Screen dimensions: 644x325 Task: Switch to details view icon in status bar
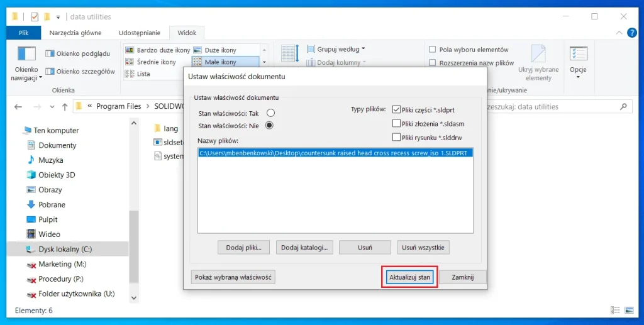tap(615, 311)
